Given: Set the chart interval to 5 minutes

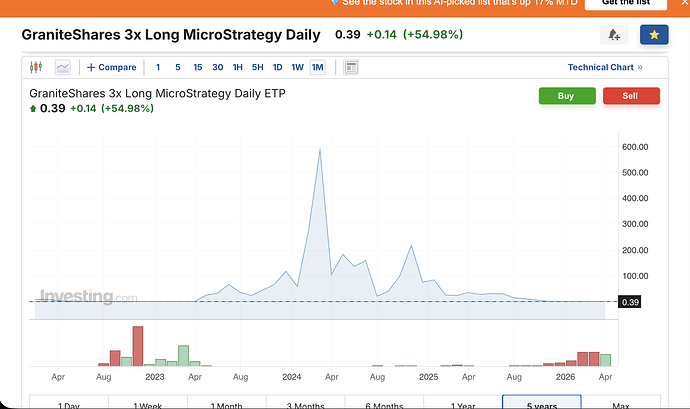Looking at the screenshot, I should point(178,67).
